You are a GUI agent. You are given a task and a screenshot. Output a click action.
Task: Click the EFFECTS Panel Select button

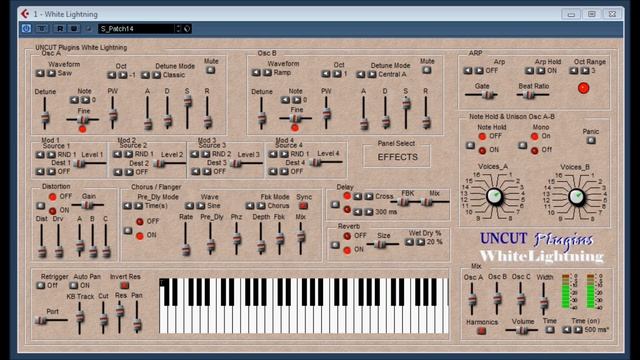pos(397,157)
